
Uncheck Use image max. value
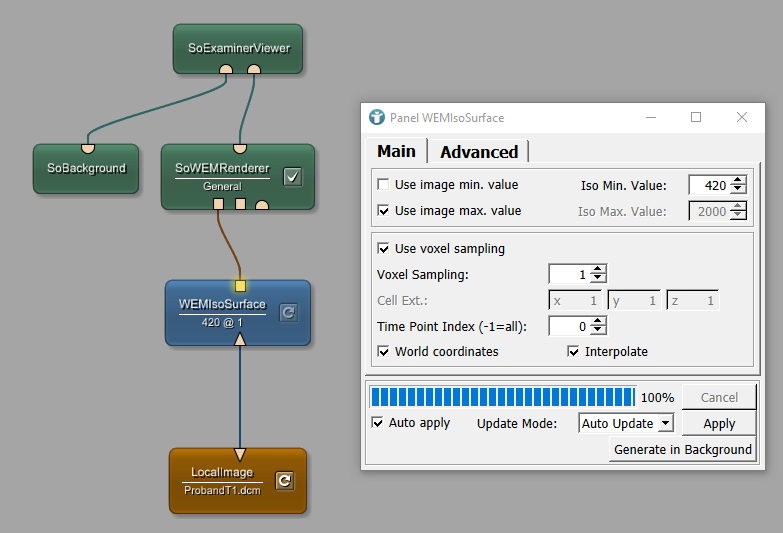[x=384, y=211]
